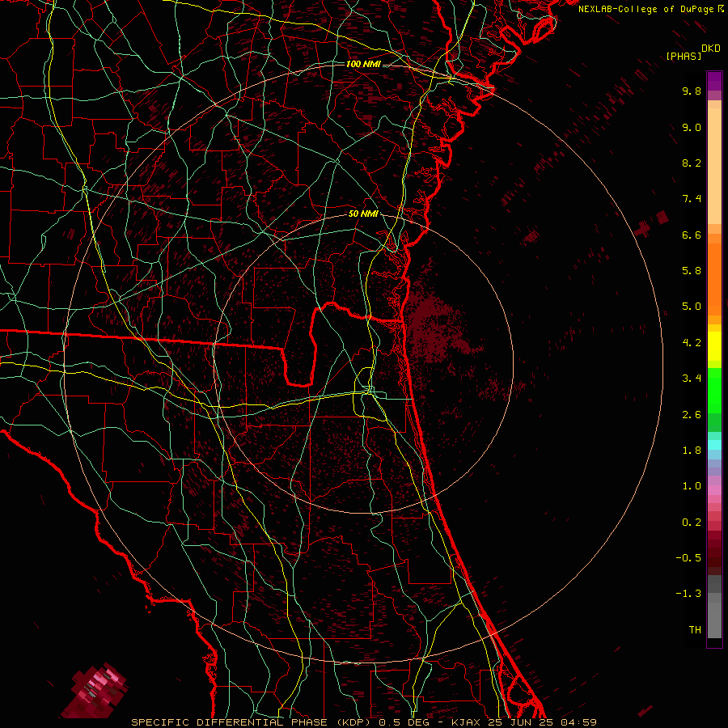728x728 pixels.
Task: Click the 'TH' threshold label on the legend
Action: click(x=695, y=630)
